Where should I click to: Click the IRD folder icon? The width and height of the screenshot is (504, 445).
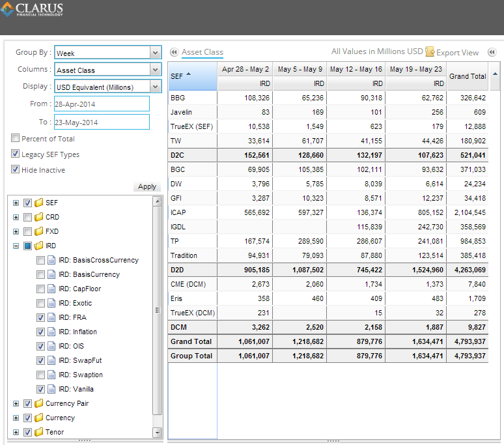[38, 246]
